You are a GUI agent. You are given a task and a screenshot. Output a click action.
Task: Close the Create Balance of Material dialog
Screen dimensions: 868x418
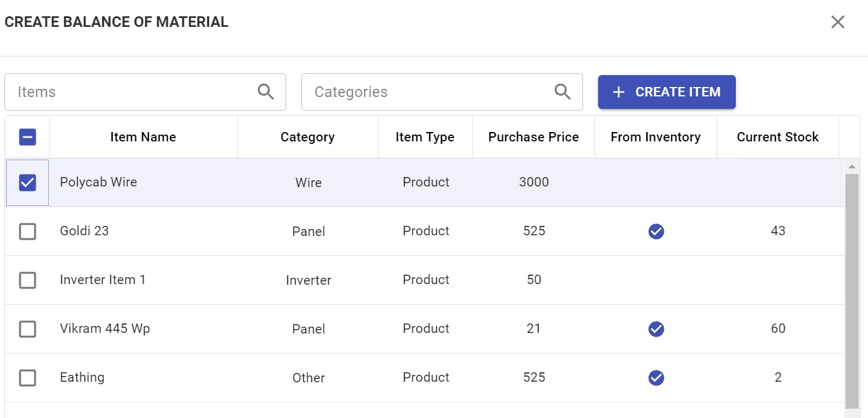838,23
